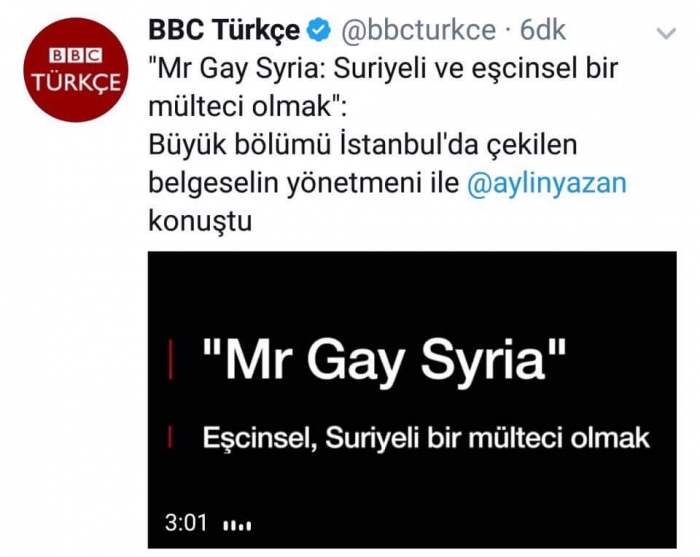Click the line Büyük bölümü İstanbul'da çekilen
Image resolution: width=700 pixels, height=557 pixels.
pyautogui.click(x=362, y=145)
